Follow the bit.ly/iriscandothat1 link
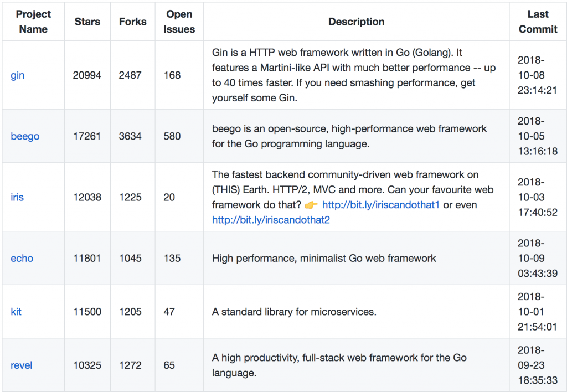This screenshot has width=567, height=392. pos(380,205)
